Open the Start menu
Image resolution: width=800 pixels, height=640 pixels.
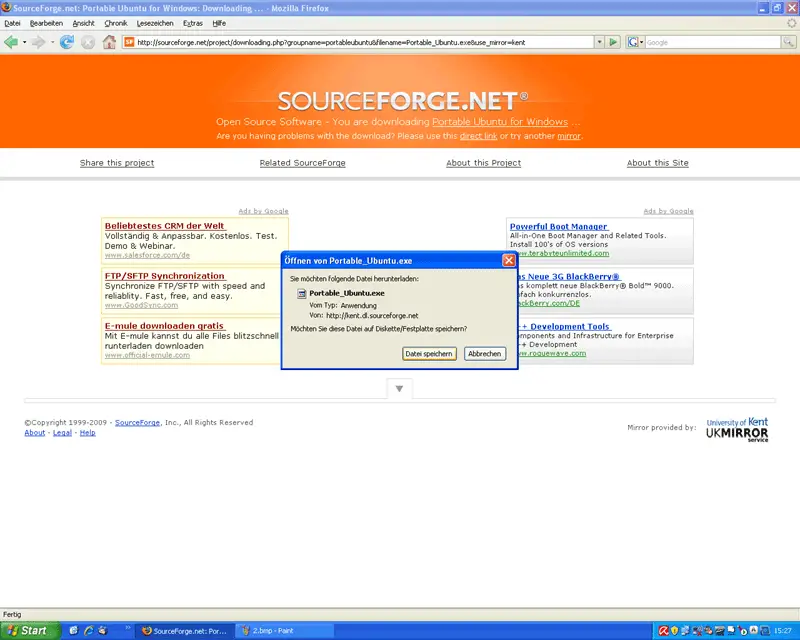coord(31,631)
